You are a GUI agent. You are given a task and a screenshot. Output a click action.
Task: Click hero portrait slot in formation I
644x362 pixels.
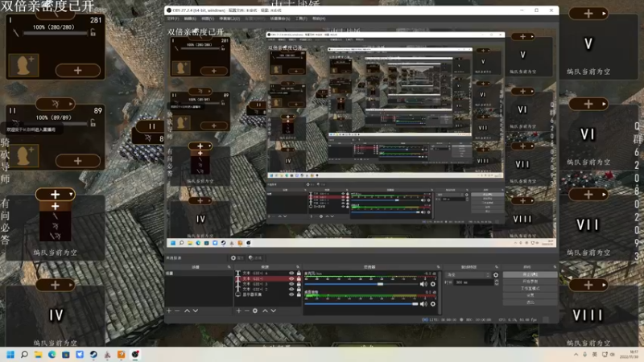pyautogui.click(x=23, y=65)
